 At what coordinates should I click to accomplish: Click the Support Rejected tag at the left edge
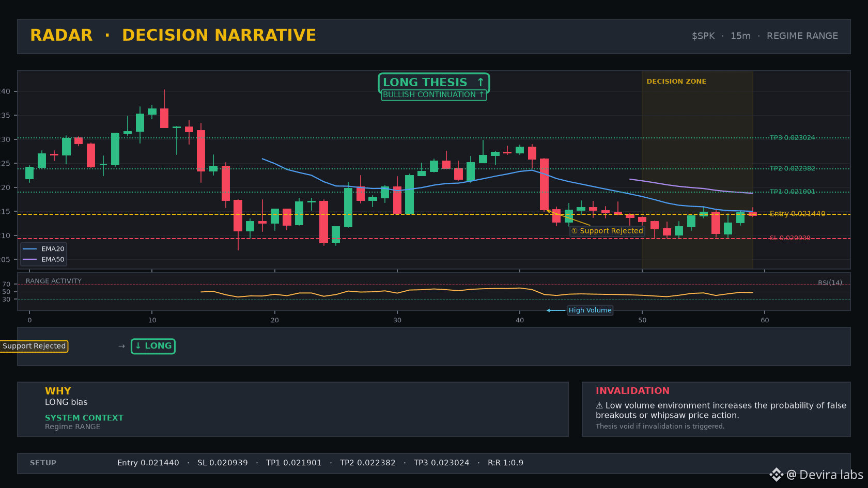(34, 346)
